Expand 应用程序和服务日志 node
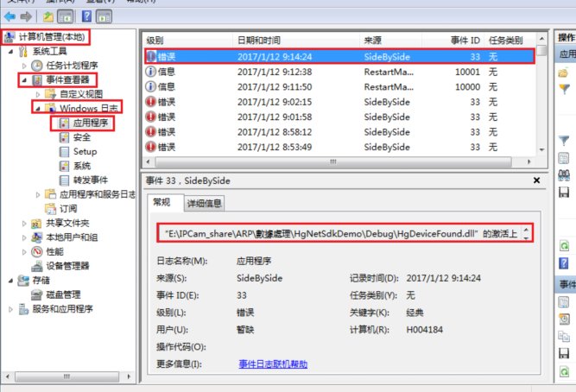The width and height of the screenshot is (576, 392). click(x=38, y=194)
